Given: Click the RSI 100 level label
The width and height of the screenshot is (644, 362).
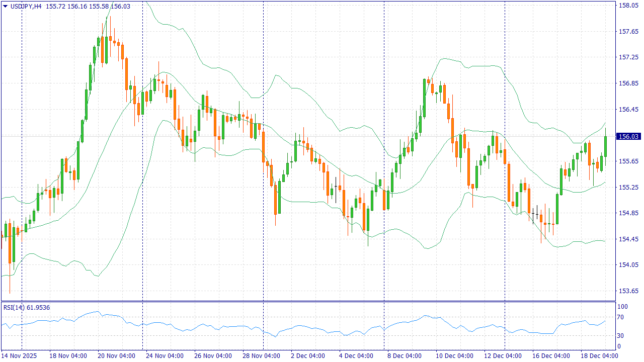Looking at the screenshot, I should pyautogui.click(x=622, y=307).
